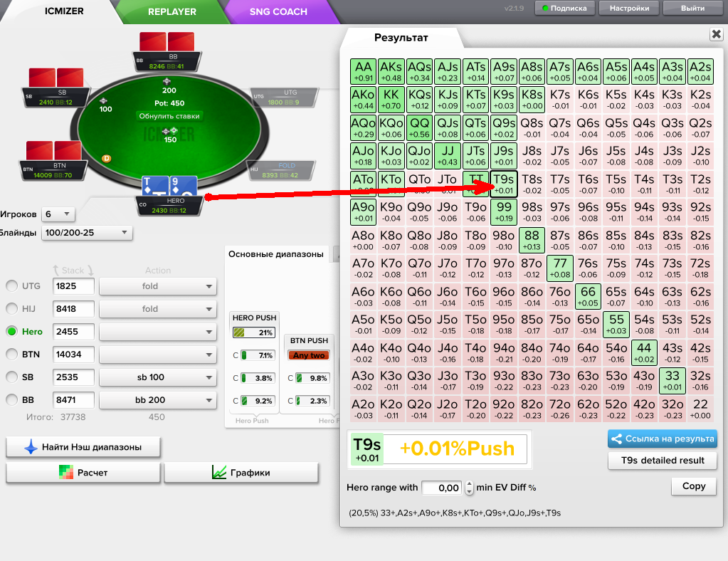Click the HERO seat on table
Screen dimensions: 728x561
pyautogui.click(x=170, y=206)
